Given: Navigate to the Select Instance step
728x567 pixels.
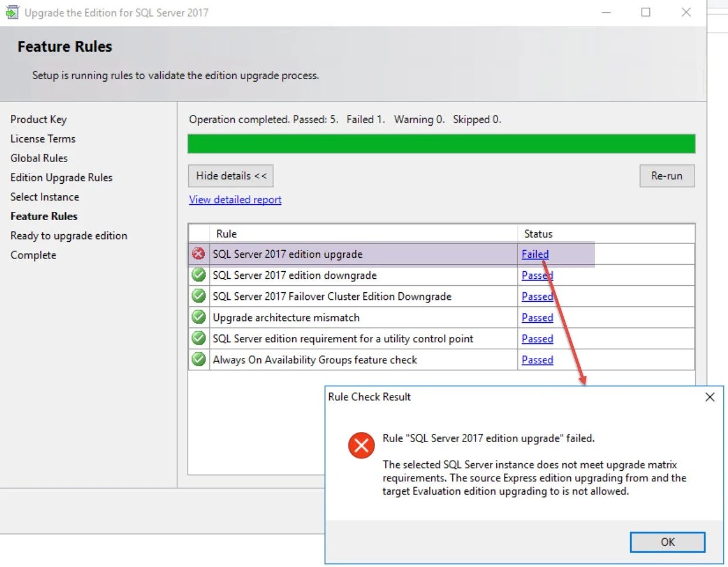Looking at the screenshot, I should pos(45,197).
